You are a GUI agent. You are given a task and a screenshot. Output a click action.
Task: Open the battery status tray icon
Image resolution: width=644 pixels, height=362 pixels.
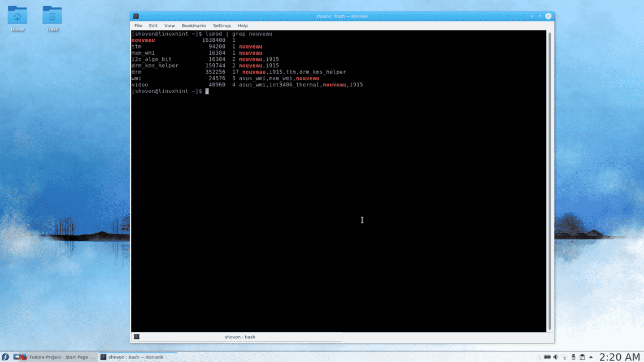pos(547,357)
